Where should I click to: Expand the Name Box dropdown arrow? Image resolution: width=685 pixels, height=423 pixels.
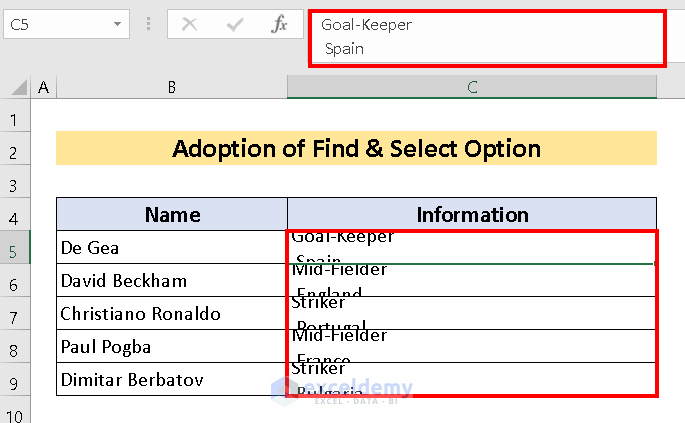[x=118, y=25]
